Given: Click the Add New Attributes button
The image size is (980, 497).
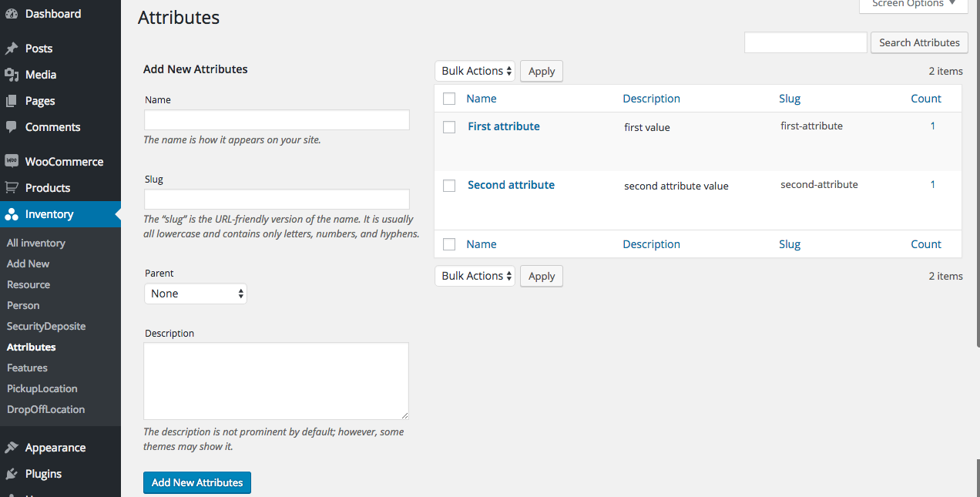Looking at the screenshot, I should pyautogui.click(x=197, y=482).
